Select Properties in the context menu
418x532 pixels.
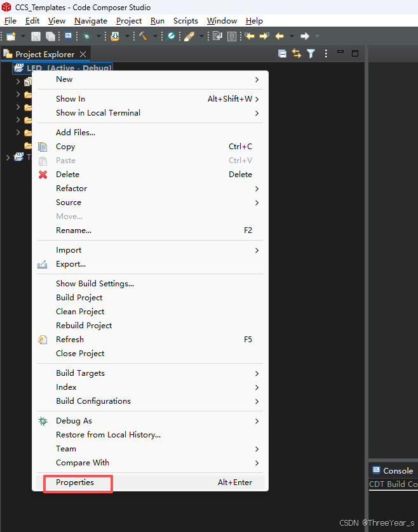click(150, 482)
